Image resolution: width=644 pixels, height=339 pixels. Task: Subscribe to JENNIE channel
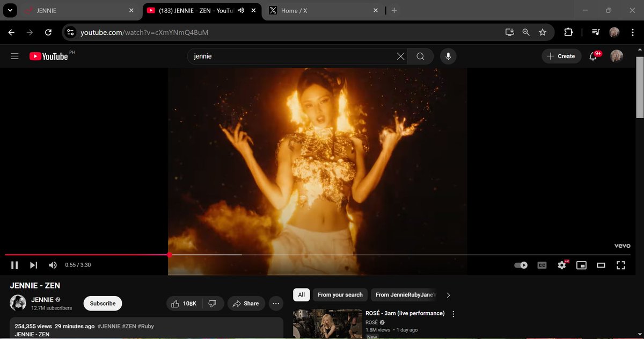103,304
